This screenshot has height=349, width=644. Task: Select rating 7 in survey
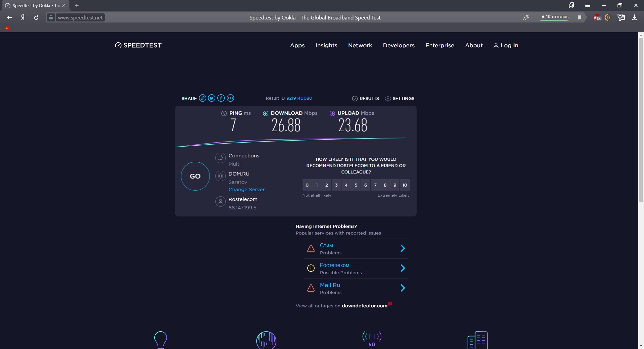pyautogui.click(x=375, y=185)
